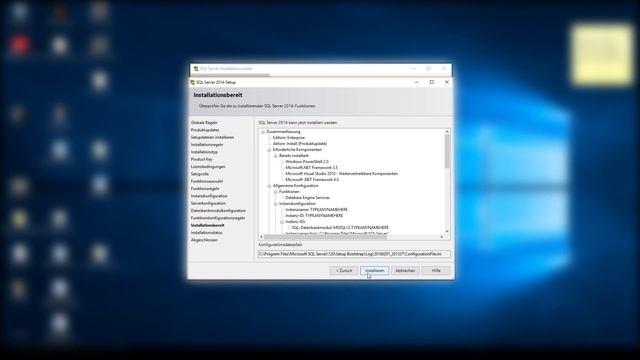Click the Installationscenter window title bar icon

196,69
